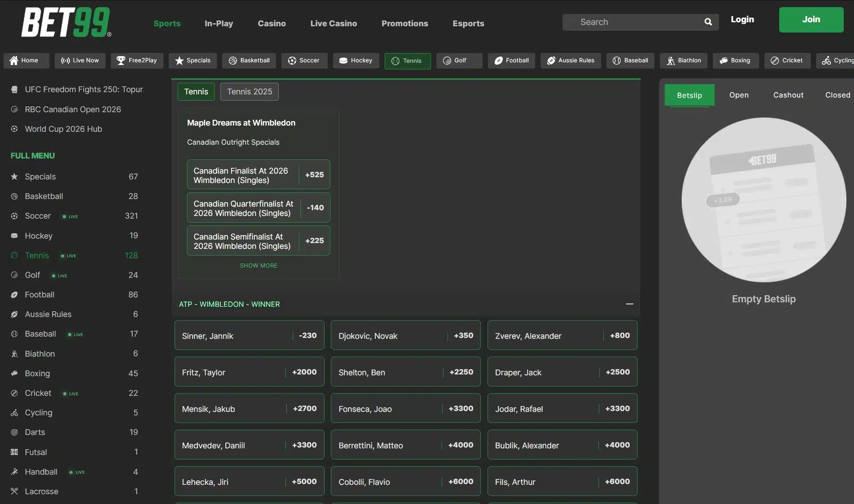
Task: Bet on Canadian Quarterfinalist at -140
Action: point(259,207)
